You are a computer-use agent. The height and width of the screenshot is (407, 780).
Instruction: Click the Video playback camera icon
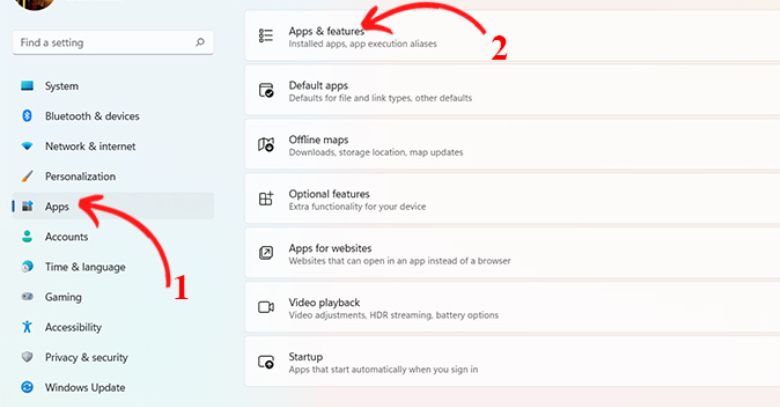pyautogui.click(x=266, y=307)
